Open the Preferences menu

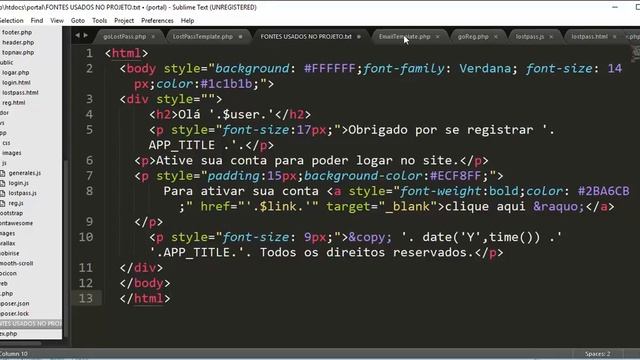(157, 20)
